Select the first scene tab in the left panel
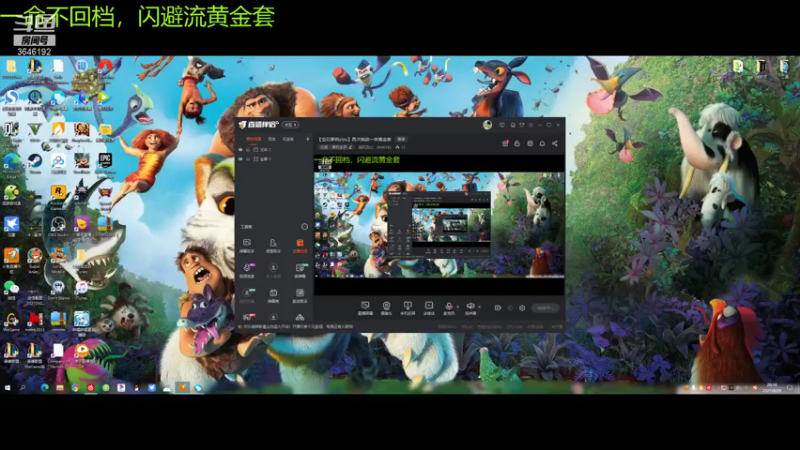 (x=254, y=139)
